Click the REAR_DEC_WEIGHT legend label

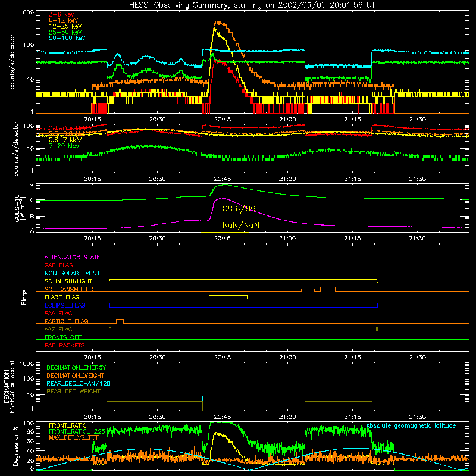point(73,392)
